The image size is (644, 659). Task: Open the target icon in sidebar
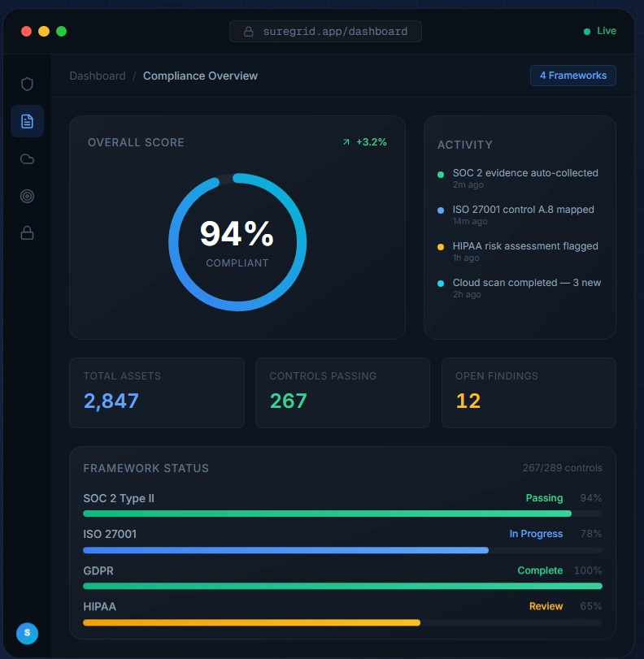point(27,196)
